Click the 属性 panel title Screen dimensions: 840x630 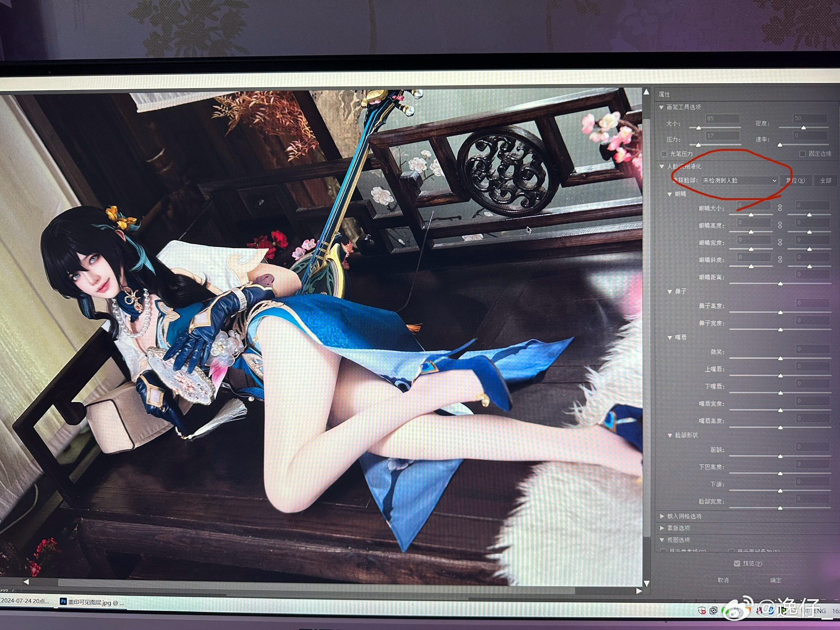664,94
